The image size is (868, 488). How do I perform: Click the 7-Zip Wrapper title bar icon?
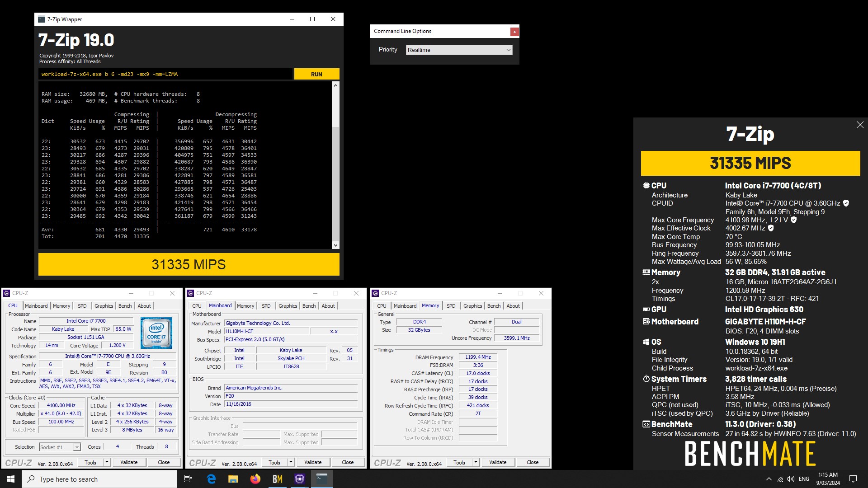[42, 19]
